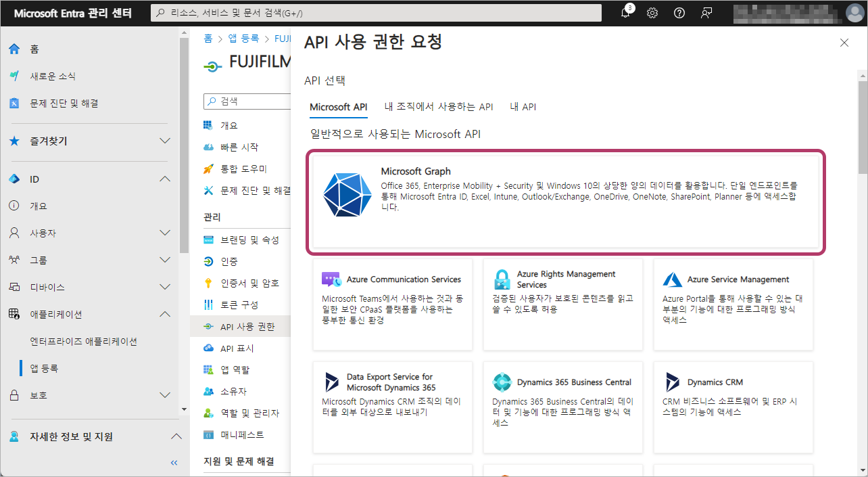Screen dimensions: 868x477
Task: Open the settings gear icon
Action: [x=652, y=13]
